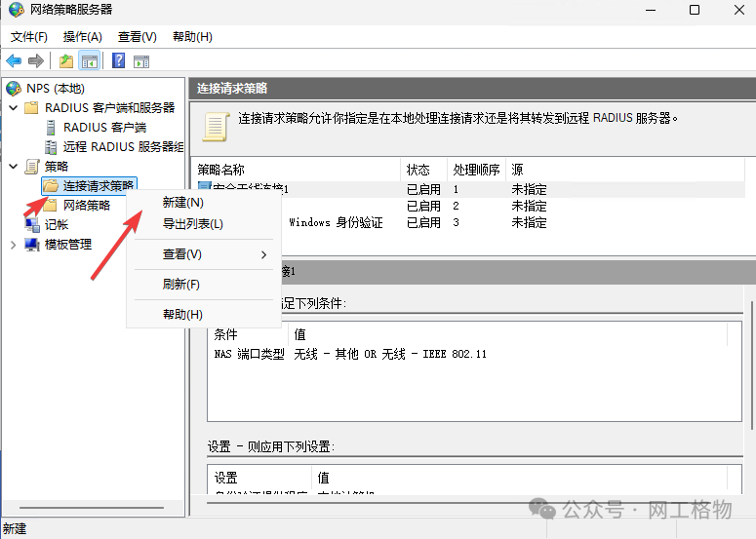
Task: Maximize the 网络策略服务器 window
Action: tap(695, 10)
